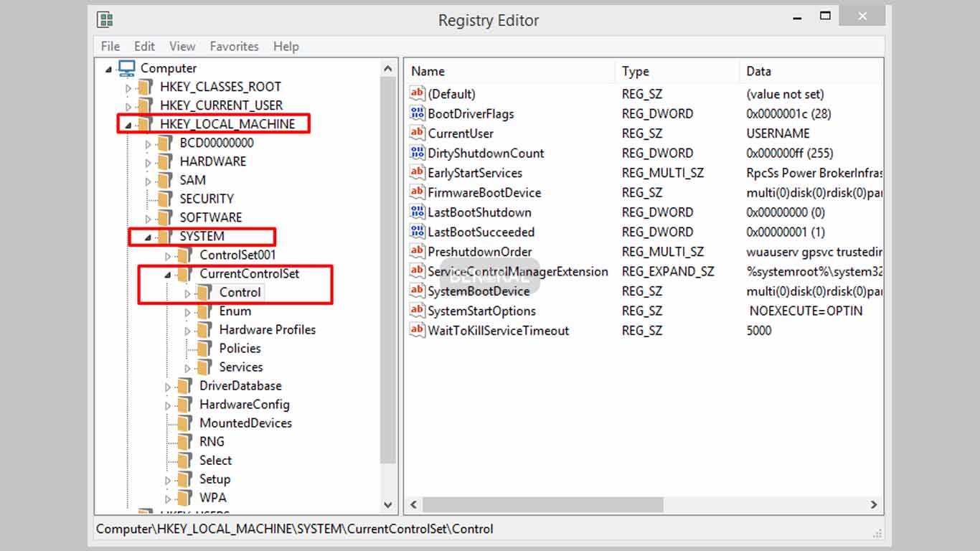Click the multi-string icon beside EarlyStartServices
Image resolution: width=980 pixels, height=551 pixels.
[x=417, y=172]
